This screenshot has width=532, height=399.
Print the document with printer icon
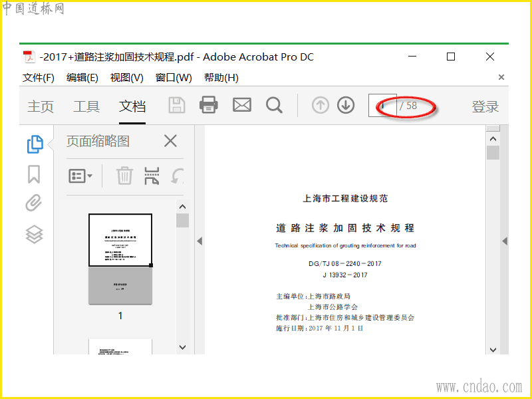(208, 105)
